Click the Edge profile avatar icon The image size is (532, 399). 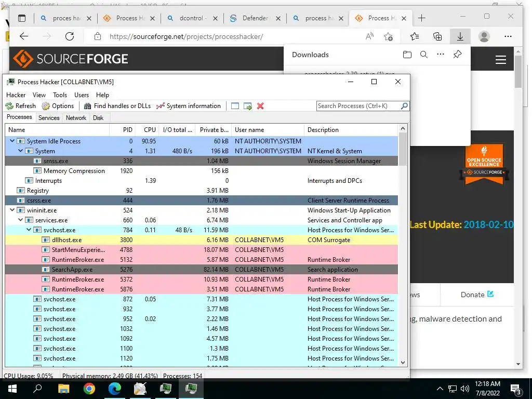click(484, 36)
